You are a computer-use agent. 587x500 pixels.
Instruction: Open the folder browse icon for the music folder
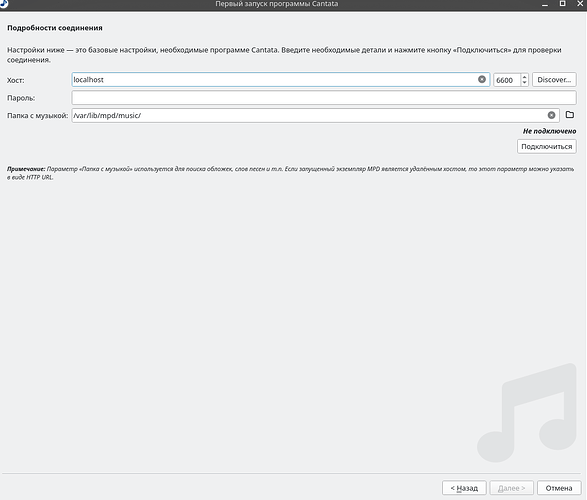pyautogui.click(x=569, y=115)
